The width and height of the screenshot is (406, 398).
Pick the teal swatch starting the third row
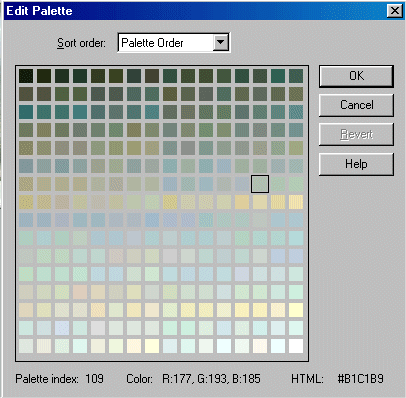(x=26, y=112)
